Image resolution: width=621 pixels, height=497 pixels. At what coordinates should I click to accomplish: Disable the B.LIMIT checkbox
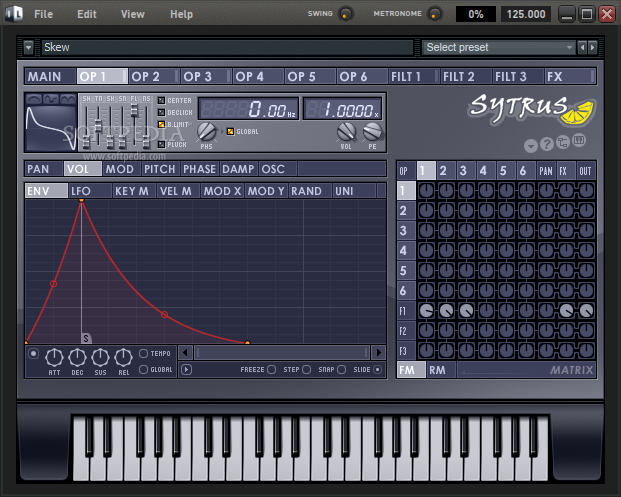[x=161, y=124]
